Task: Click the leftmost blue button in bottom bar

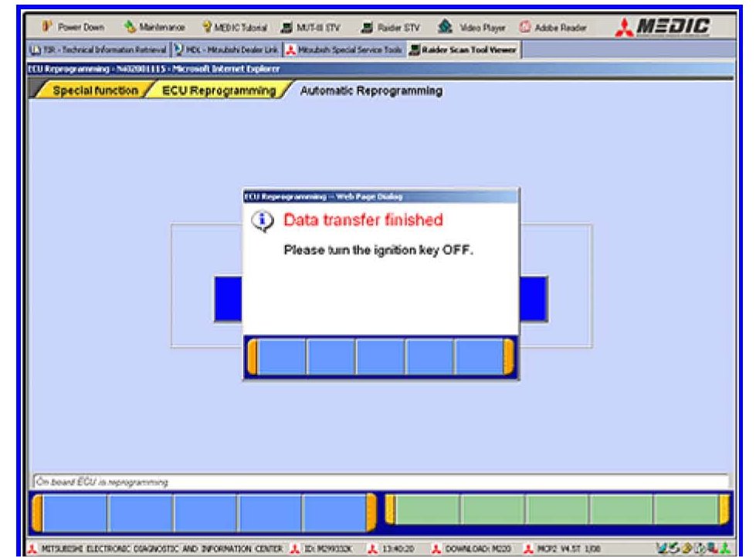Action: 75,512
